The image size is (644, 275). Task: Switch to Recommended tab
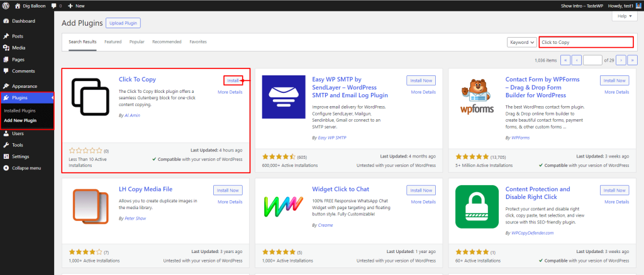point(167,42)
